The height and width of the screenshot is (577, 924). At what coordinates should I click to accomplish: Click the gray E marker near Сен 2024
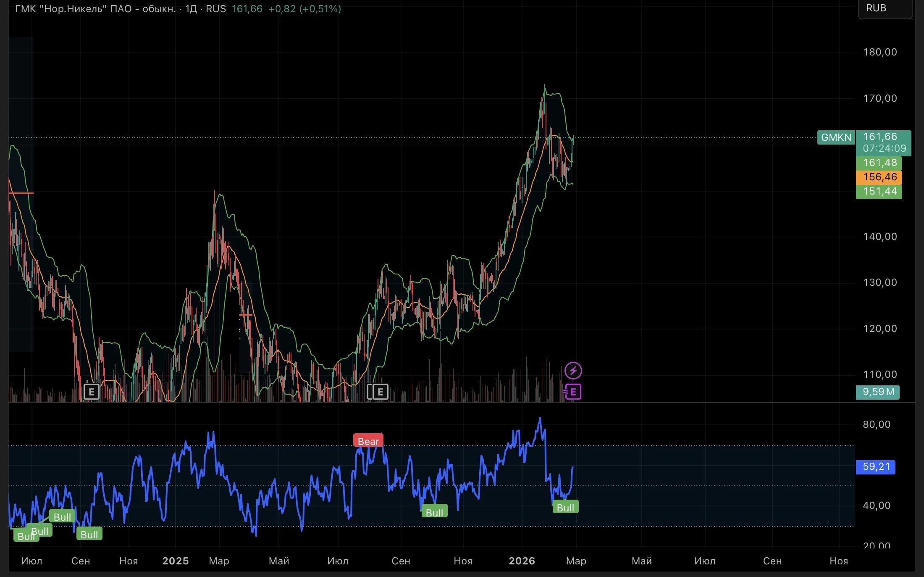[x=91, y=392]
